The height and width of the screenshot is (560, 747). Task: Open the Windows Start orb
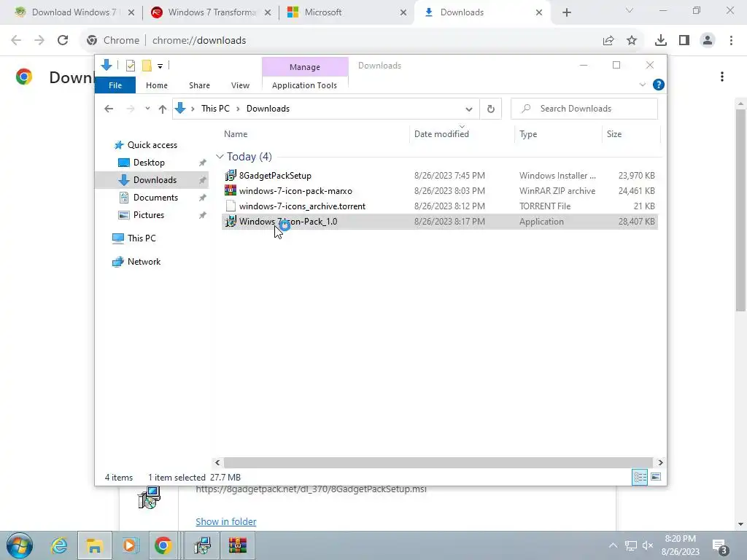[20, 545]
